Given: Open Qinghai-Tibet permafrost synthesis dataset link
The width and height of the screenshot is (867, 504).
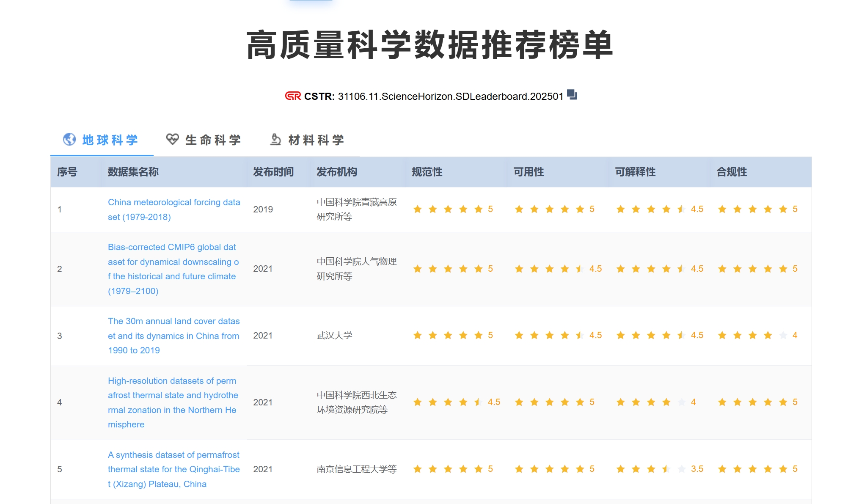Looking at the screenshot, I should tap(173, 469).
